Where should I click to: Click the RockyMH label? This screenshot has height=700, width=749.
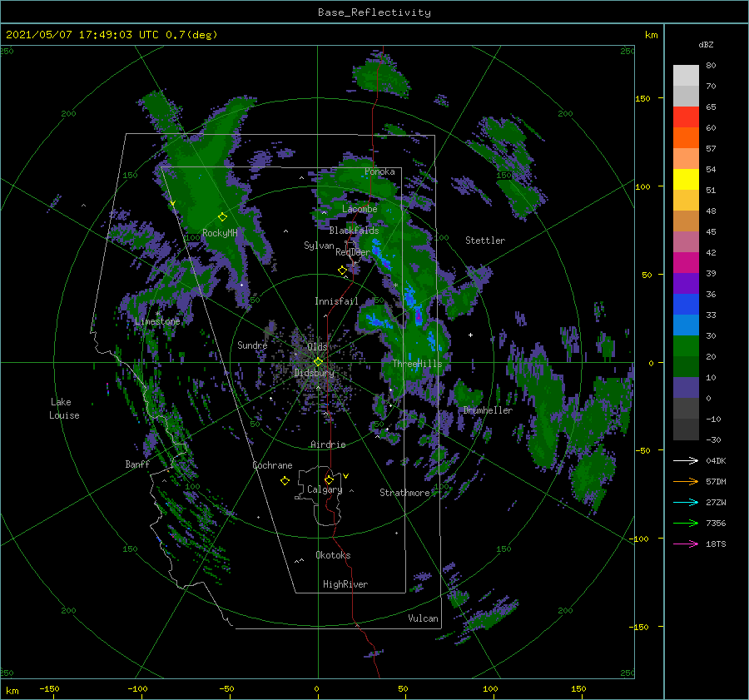pos(220,233)
